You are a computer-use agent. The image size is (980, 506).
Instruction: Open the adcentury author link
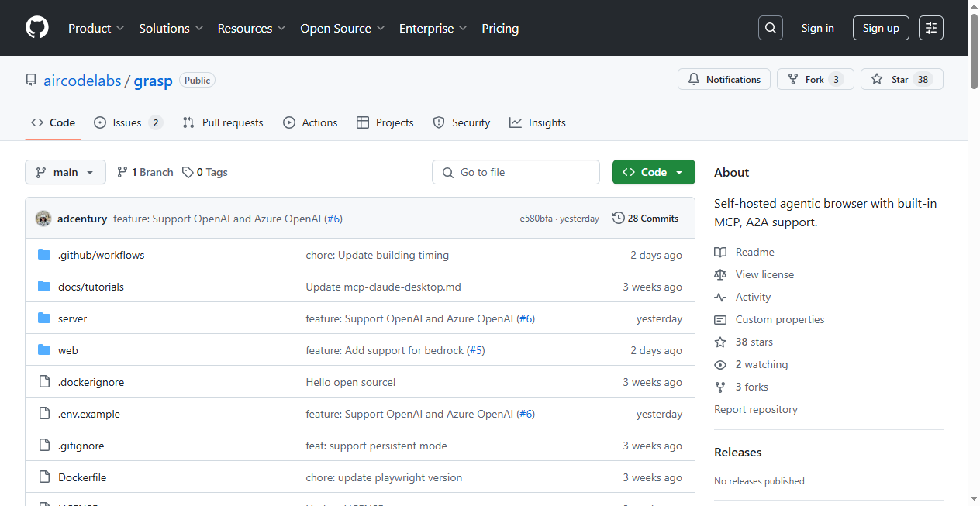pyautogui.click(x=82, y=219)
